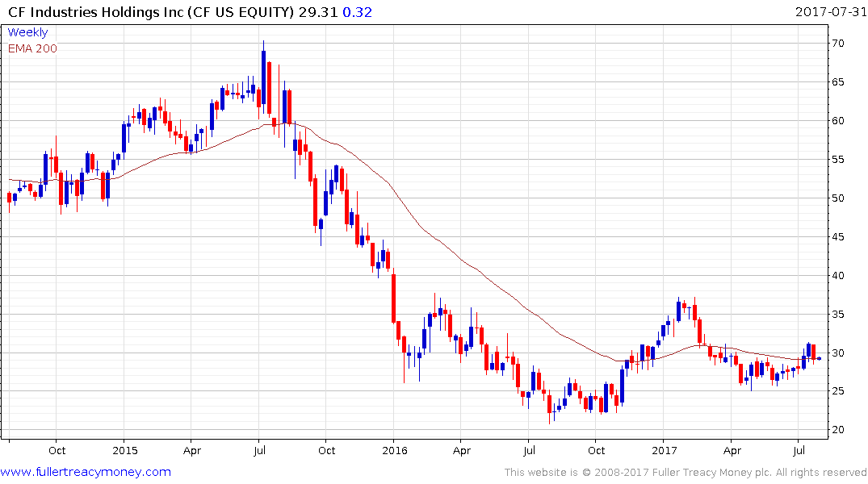Screen dimensions: 868x484
Task: Click the chart title 'CF Industries Holdings Inc'
Action: pos(96,11)
